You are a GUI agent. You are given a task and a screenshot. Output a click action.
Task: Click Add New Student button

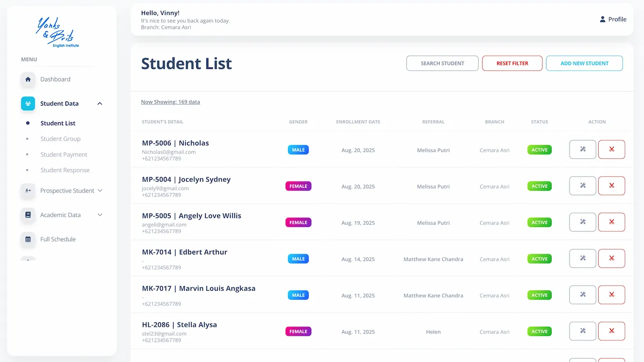tap(584, 63)
